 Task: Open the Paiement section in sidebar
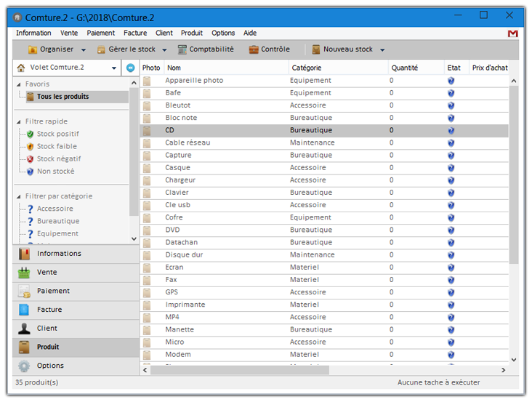click(x=53, y=291)
